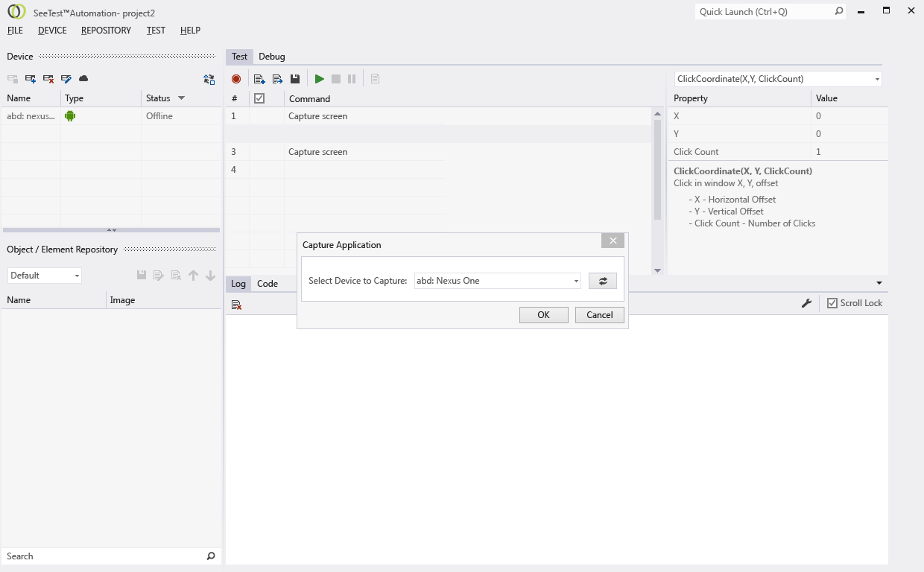Screen dimensions: 924x572
Task: Select the Log tab
Action: point(238,284)
